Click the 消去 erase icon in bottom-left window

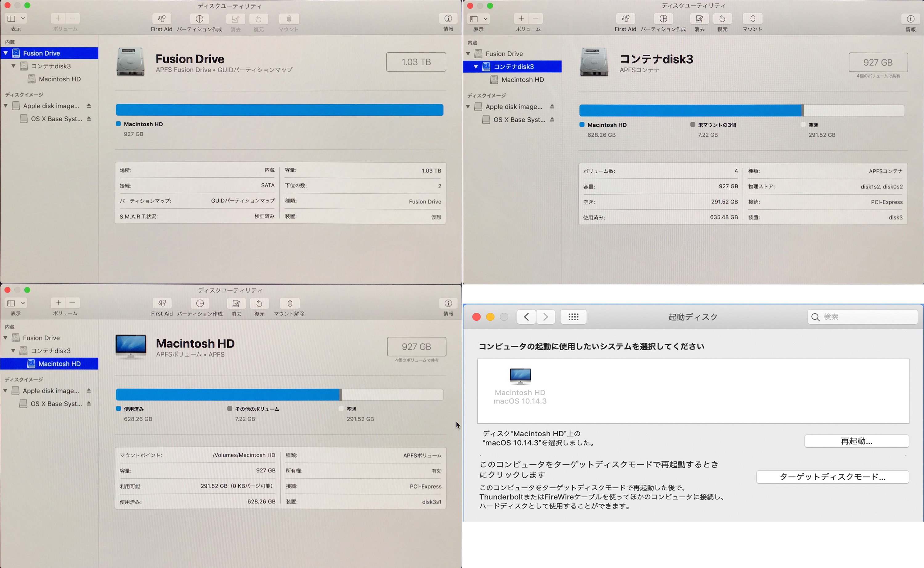click(x=236, y=303)
